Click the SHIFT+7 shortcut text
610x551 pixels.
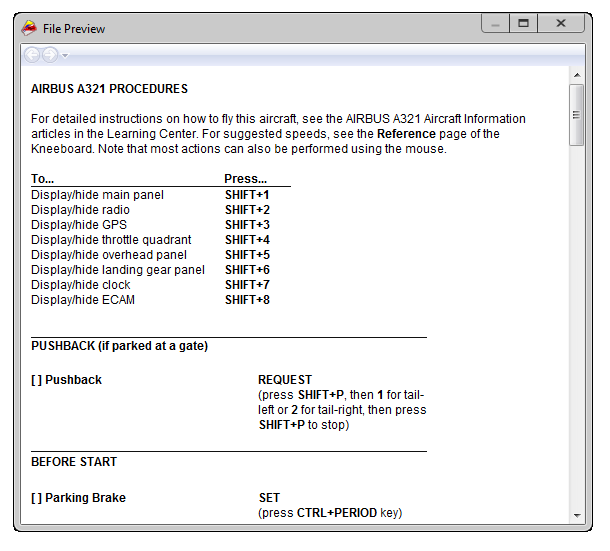247,285
